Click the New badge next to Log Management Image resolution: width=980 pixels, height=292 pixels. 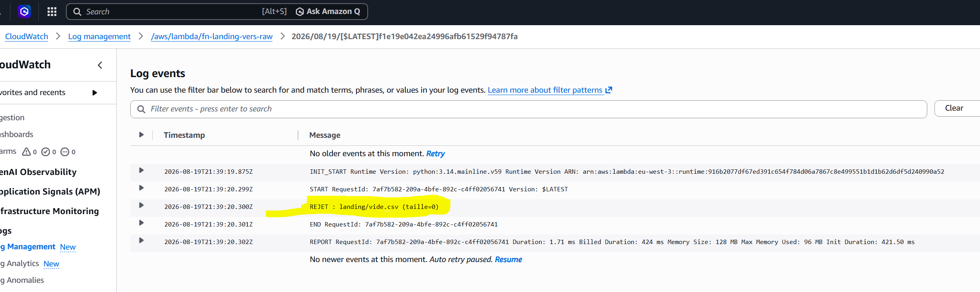[x=68, y=247]
